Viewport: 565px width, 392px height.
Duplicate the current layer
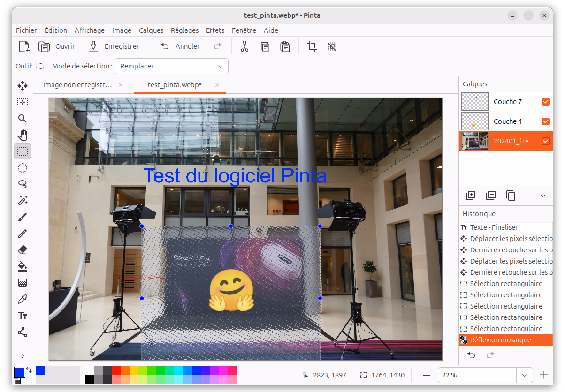click(x=511, y=196)
